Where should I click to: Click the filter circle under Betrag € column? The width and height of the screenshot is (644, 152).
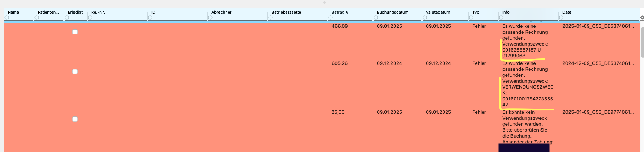pyautogui.click(x=331, y=17)
